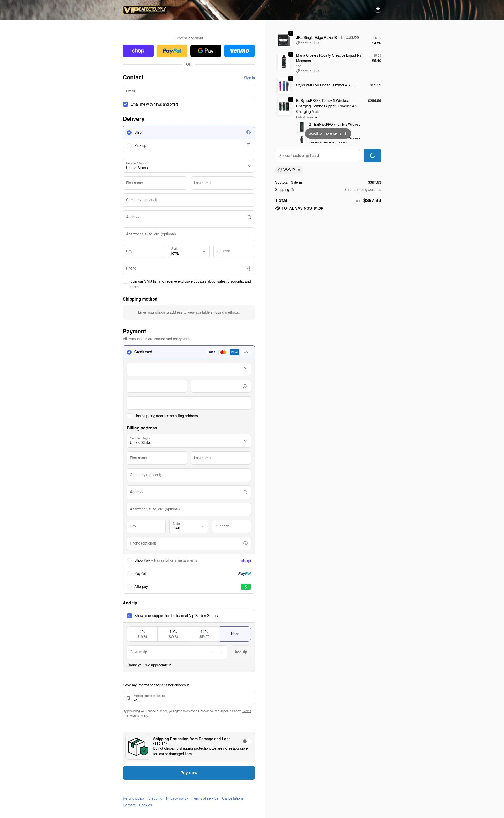Use express checkout with Shop

coord(138,51)
